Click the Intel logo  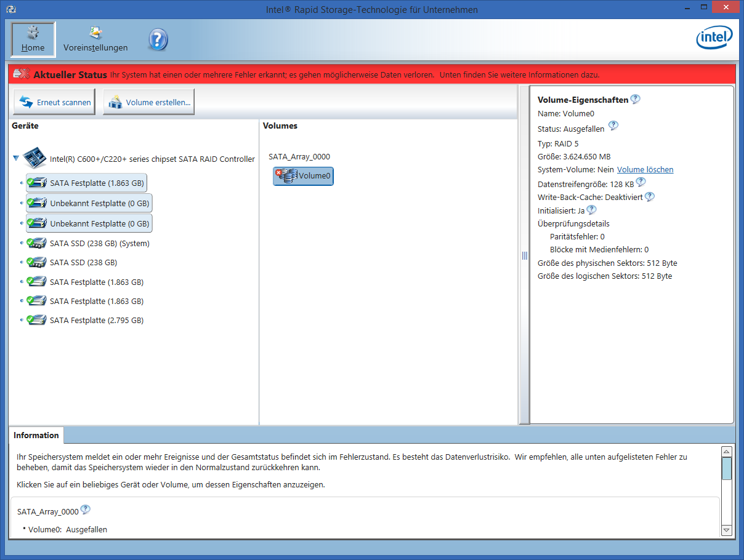[714, 38]
